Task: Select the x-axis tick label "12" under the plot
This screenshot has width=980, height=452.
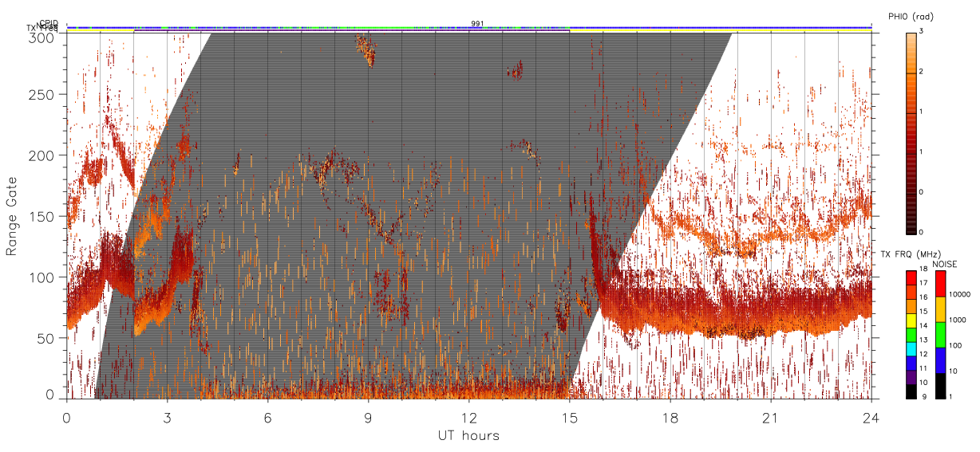Action: [468, 417]
